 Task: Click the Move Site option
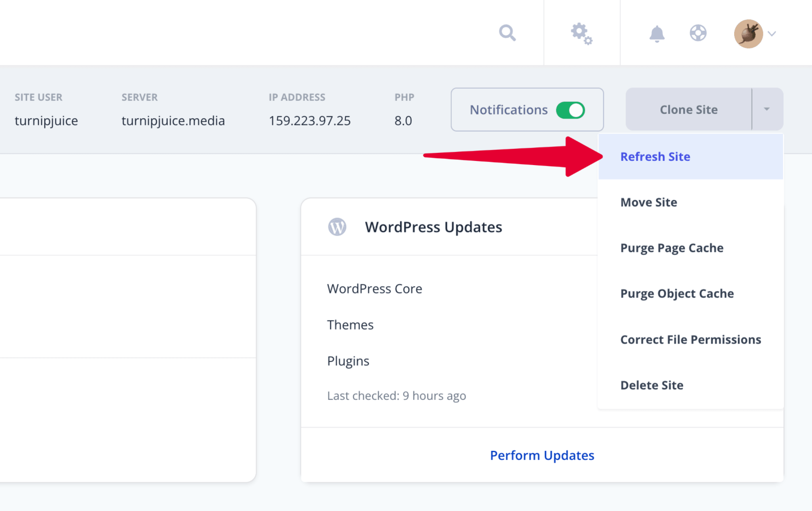pos(648,202)
